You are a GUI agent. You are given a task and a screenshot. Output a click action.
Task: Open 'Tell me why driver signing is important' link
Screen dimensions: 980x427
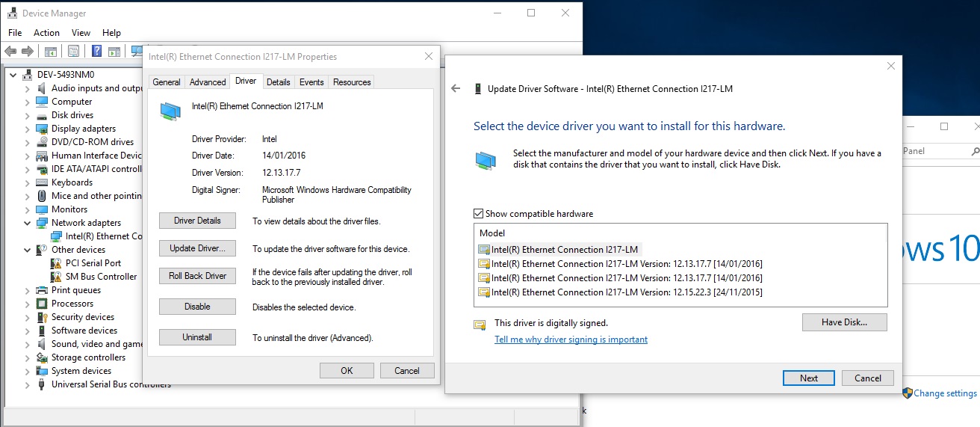tap(571, 340)
